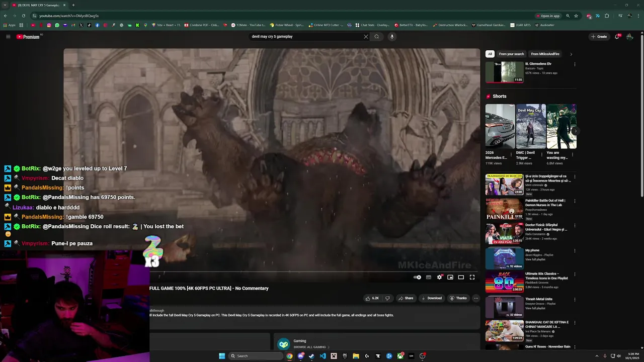The height and width of the screenshot is (362, 644).
Task: Open the YouTube hamburger guide menu
Action: click(8, 37)
